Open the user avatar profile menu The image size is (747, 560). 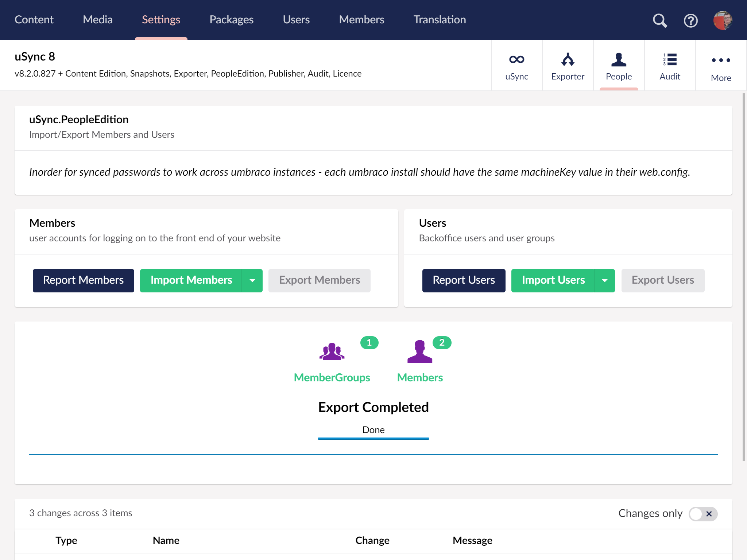click(723, 20)
